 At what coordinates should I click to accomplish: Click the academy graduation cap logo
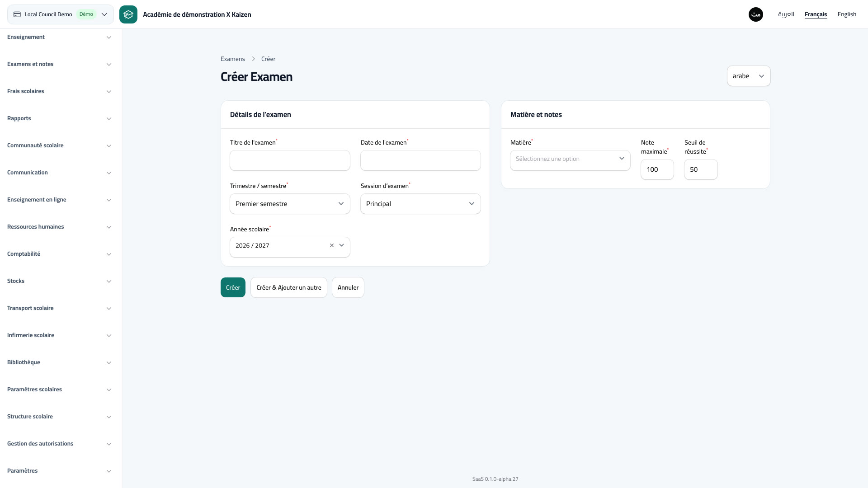pyautogui.click(x=128, y=14)
